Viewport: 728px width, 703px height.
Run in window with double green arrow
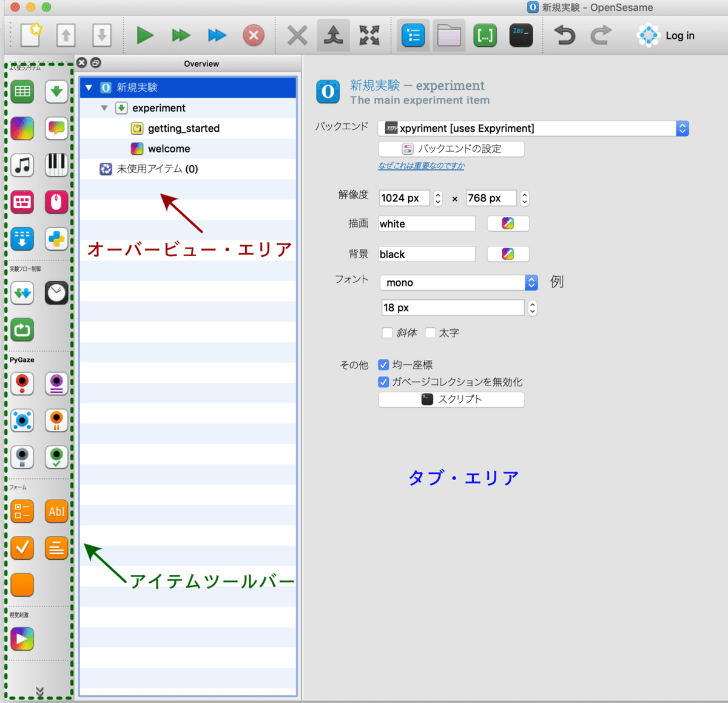tap(181, 35)
